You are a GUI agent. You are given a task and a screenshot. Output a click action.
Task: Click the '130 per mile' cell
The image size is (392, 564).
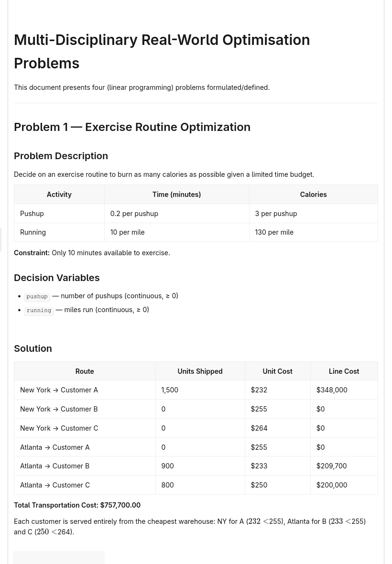(313, 232)
